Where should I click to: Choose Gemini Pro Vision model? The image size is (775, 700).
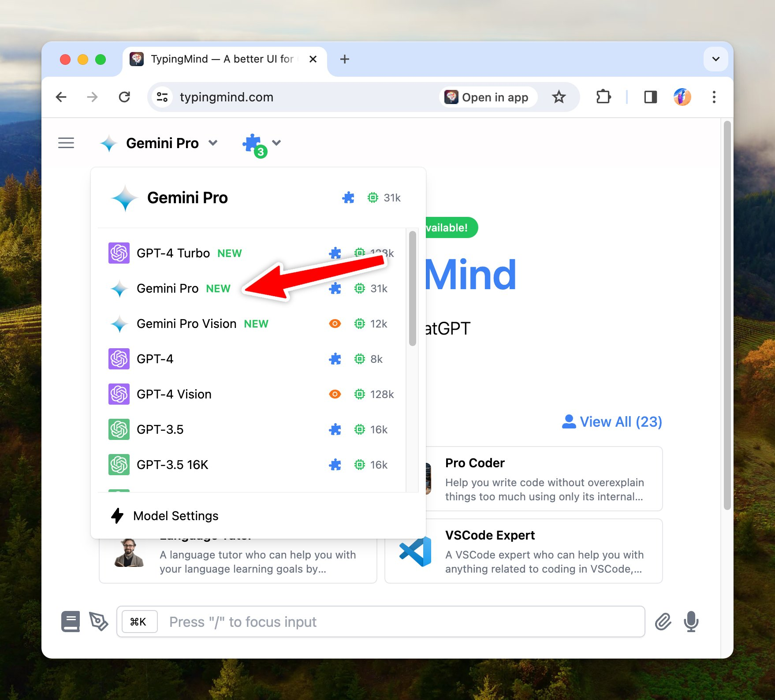252,324
